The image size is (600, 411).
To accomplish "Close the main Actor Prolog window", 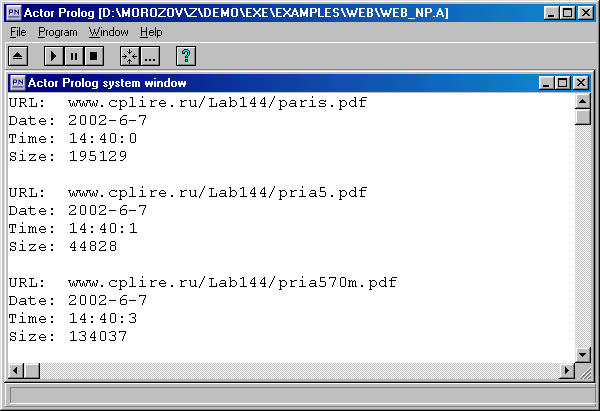I will [586, 13].
